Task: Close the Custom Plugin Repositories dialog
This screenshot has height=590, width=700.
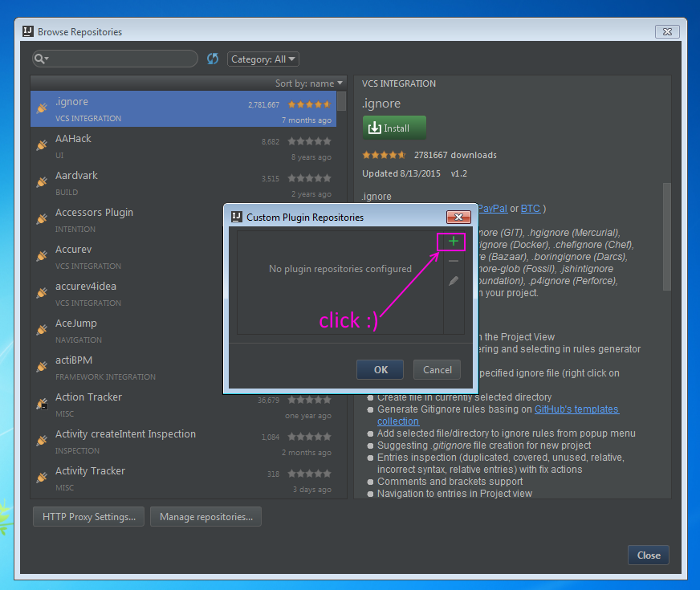Action: (458, 217)
